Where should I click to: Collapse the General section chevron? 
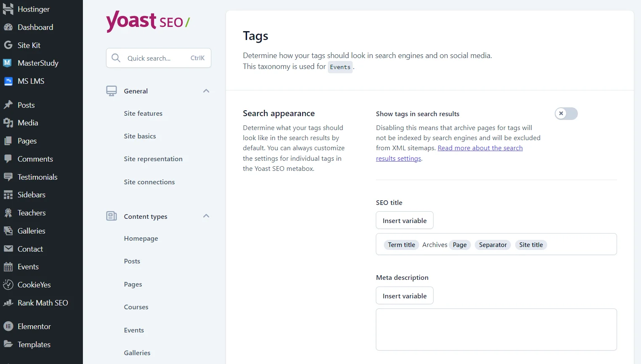click(206, 91)
